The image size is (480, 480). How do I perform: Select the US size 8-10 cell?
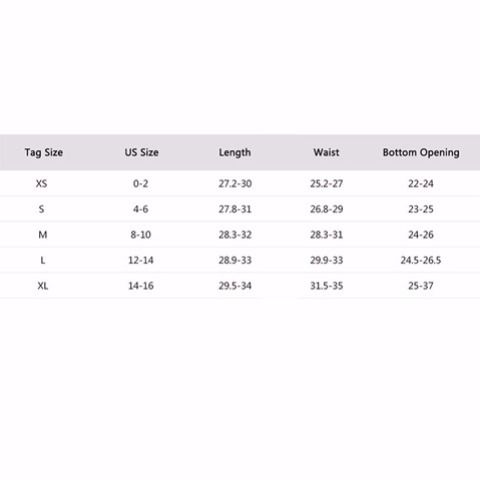click(x=141, y=235)
